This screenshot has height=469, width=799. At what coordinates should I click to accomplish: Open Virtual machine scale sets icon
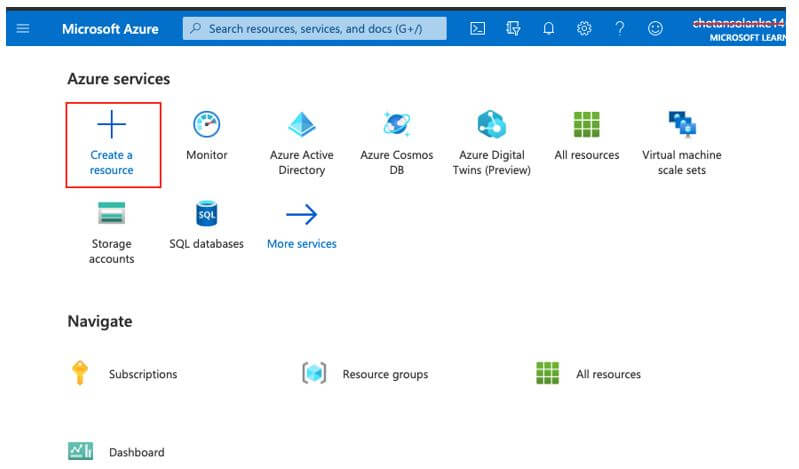coord(682,124)
